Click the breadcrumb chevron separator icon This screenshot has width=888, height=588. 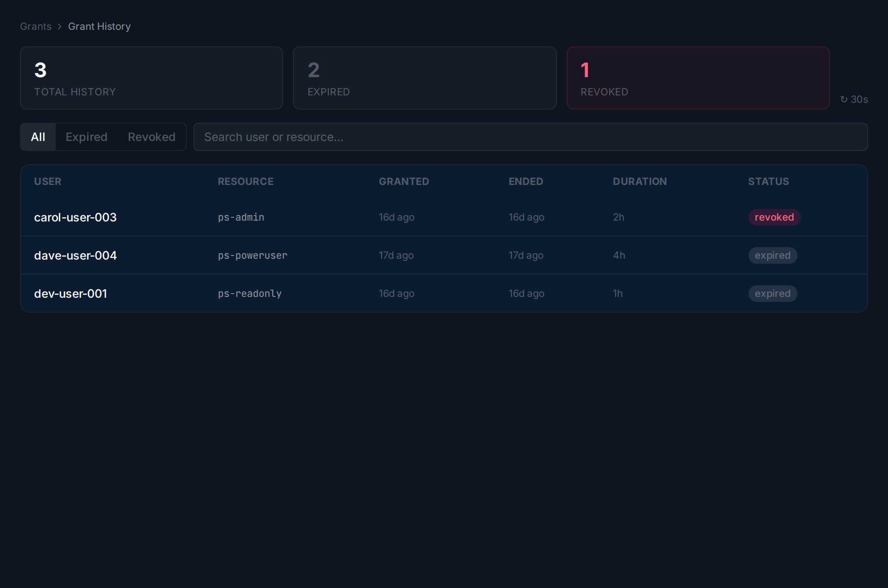pos(60,27)
